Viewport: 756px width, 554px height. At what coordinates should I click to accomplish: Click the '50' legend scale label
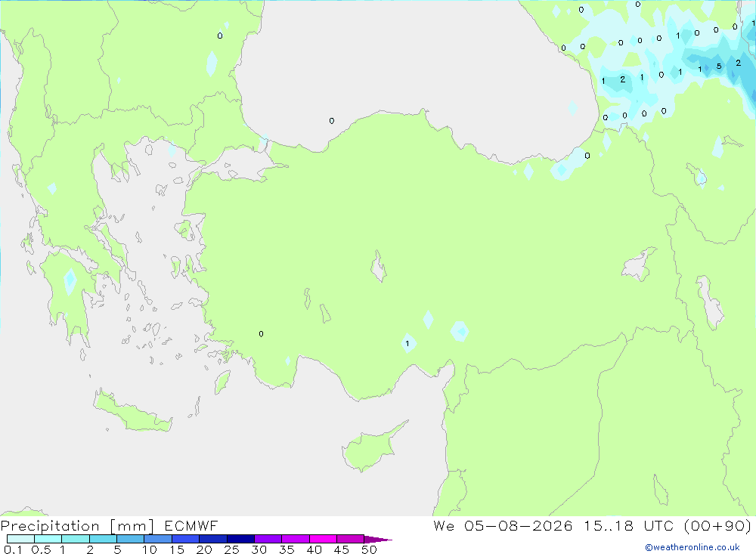[x=370, y=549]
